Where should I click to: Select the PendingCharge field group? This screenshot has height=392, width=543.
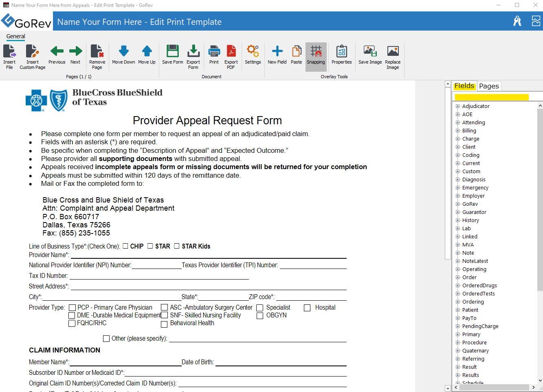point(480,326)
